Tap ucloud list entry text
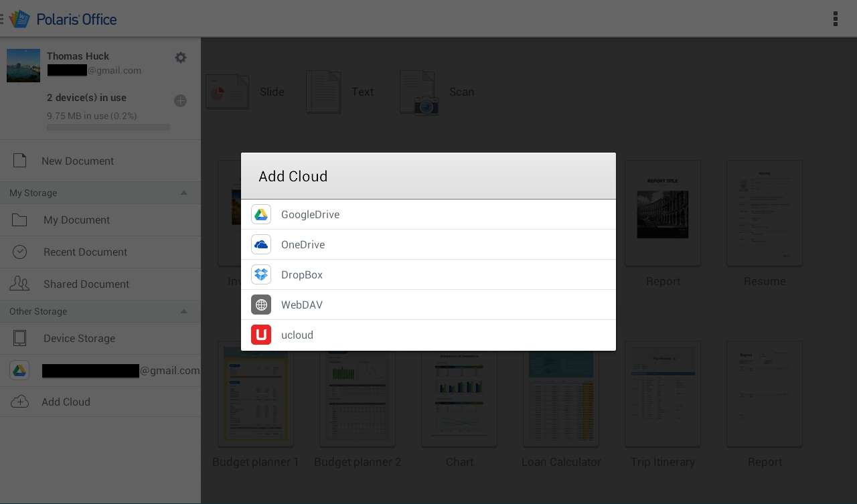The height and width of the screenshot is (504, 857). point(297,335)
